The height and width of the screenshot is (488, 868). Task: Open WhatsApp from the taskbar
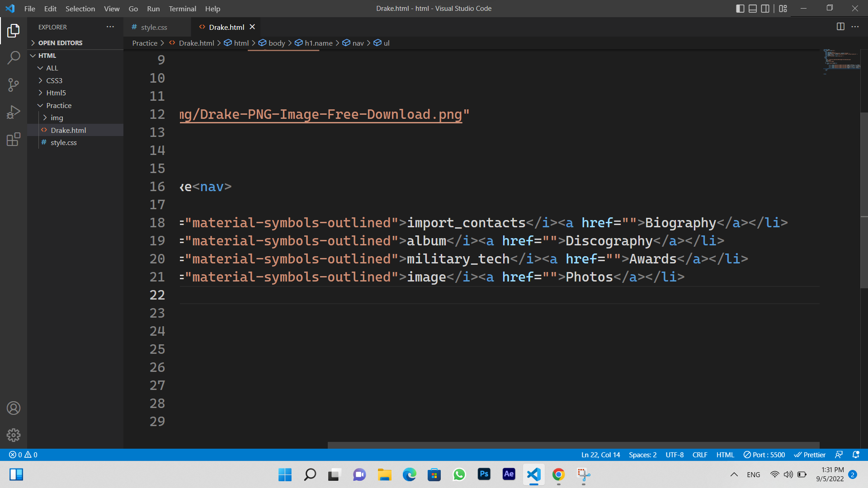point(459,474)
